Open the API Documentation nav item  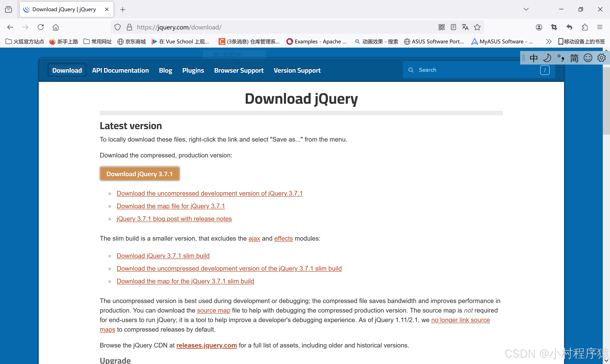120,70
